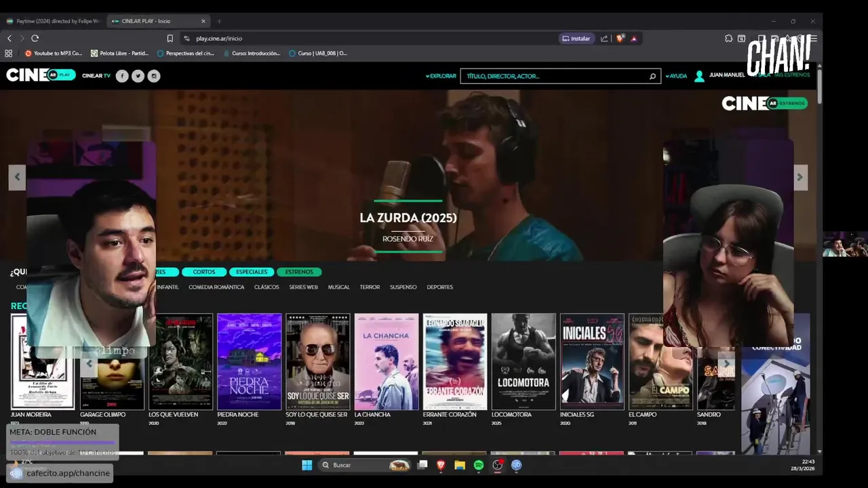This screenshot has height=488, width=868.
Task: Select the COMEDIA ROMÁNTICA genre
Action: pyautogui.click(x=216, y=287)
